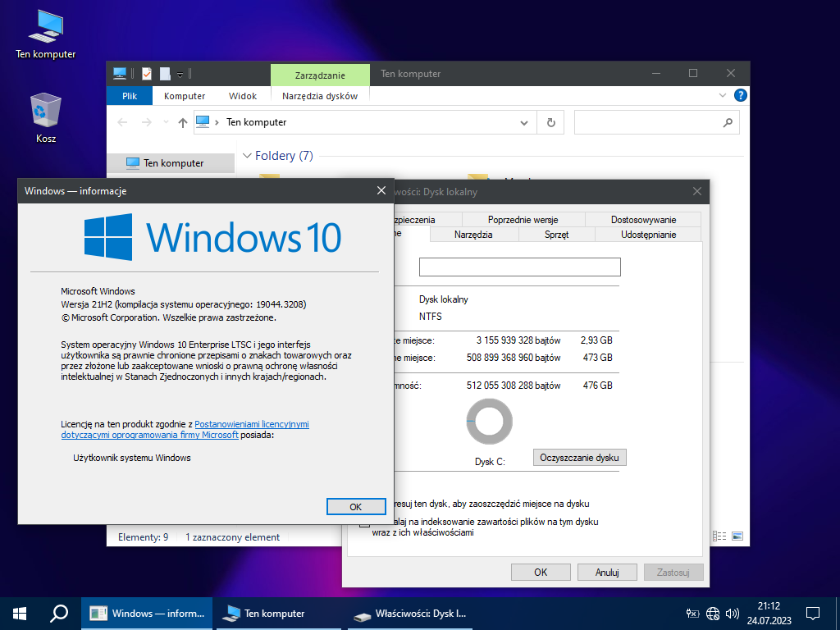Open Explorer help with the blue question mark
840x630 pixels.
740,95
